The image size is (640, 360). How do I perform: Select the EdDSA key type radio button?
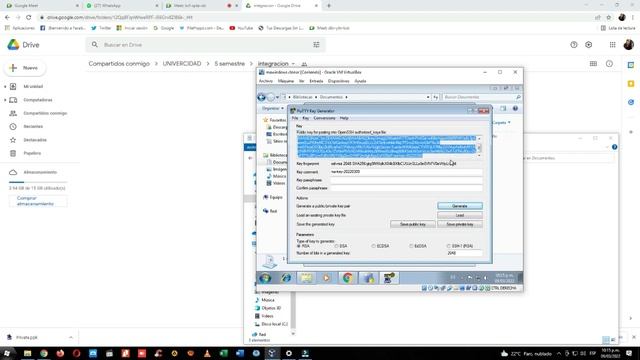click(x=411, y=246)
